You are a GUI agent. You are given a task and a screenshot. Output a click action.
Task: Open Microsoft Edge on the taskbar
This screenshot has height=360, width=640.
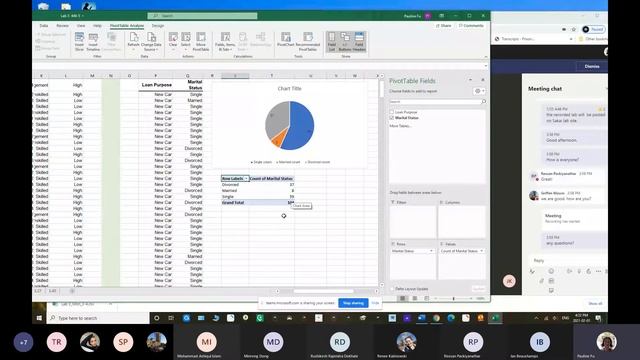click(451, 318)
